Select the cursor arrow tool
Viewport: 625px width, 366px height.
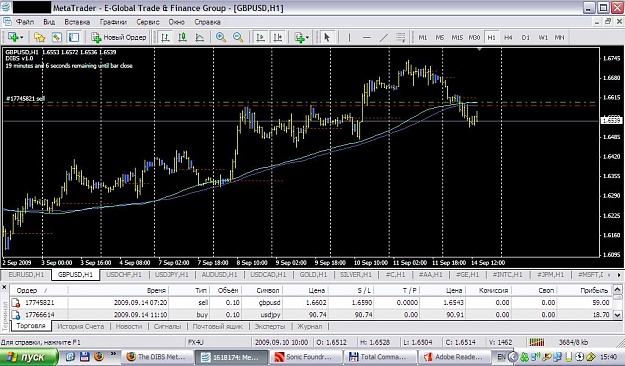pos(327,37)
